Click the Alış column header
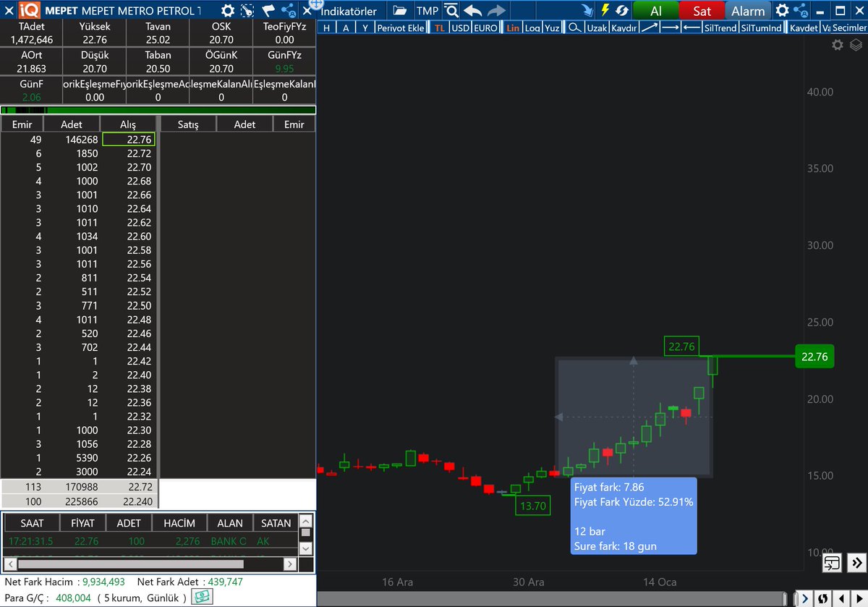Image resolution: width=868 pixels, height=607 pixels. point(127,124)
